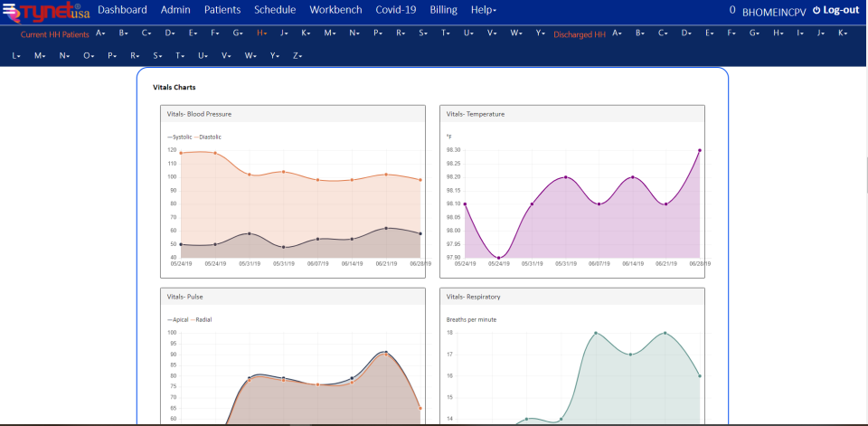
Task: Expand the letter Z dropdown
Action: click(x=297, y=56)
